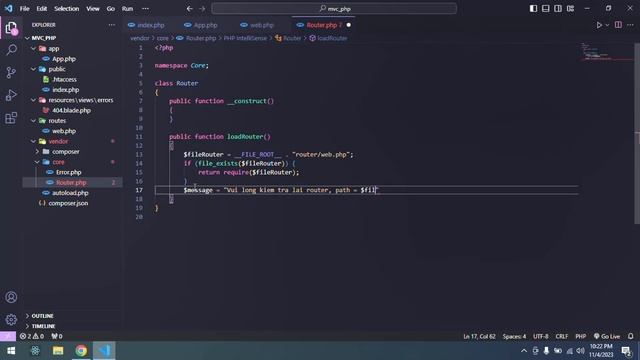Toggle the Secondary Side Bar
This screenshot has width=640, height=360.
click(x=558, y=9)
